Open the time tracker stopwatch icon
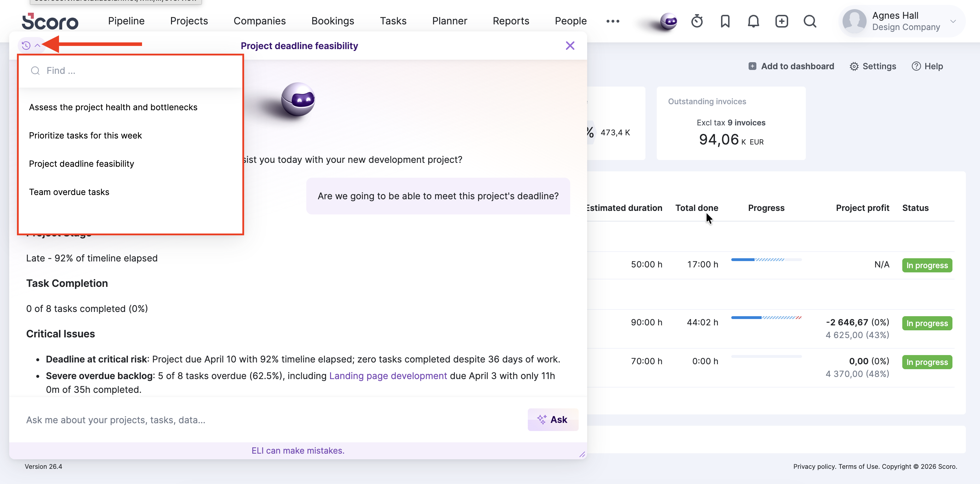980x484 pixels. pos(697,21)
